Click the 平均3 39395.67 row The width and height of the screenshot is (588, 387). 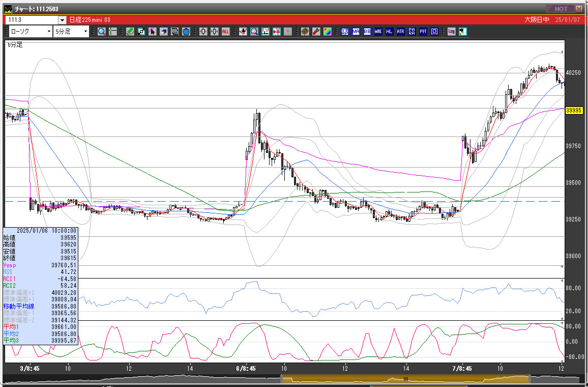[40, 341]
